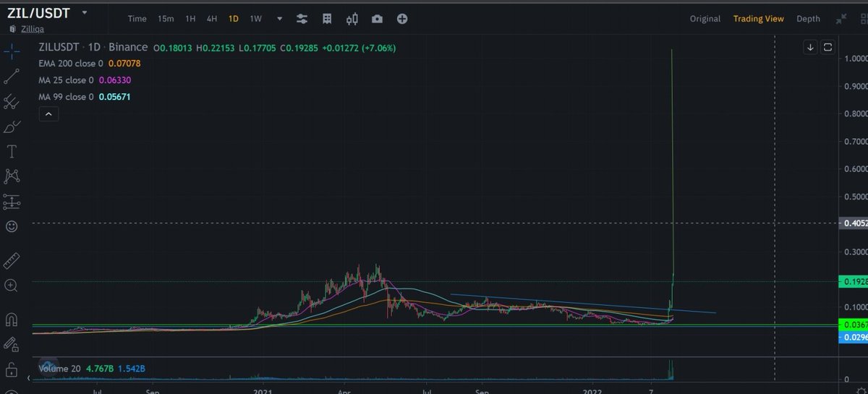
Task: Toggle lock all drawing tools
Action: (x=11, y=369)
